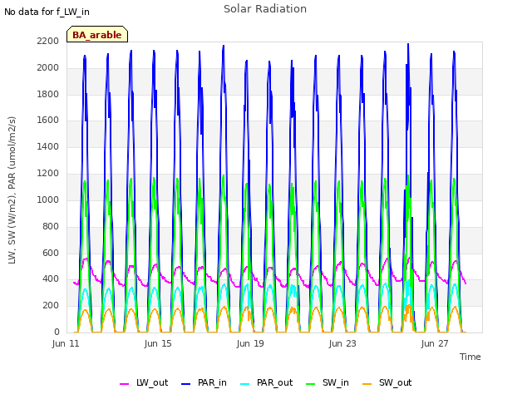The image size is (532, 399).
Task: Click the 800 y-axis tick label
Action: [51, 226]
